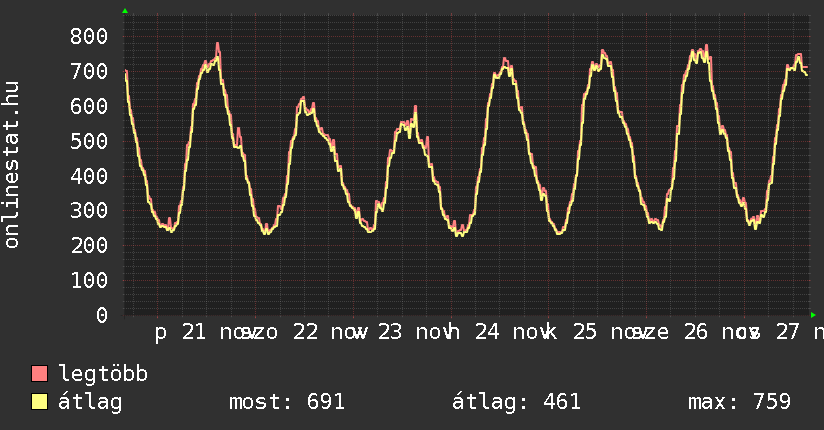Click the 0 y-axis label

102,316
